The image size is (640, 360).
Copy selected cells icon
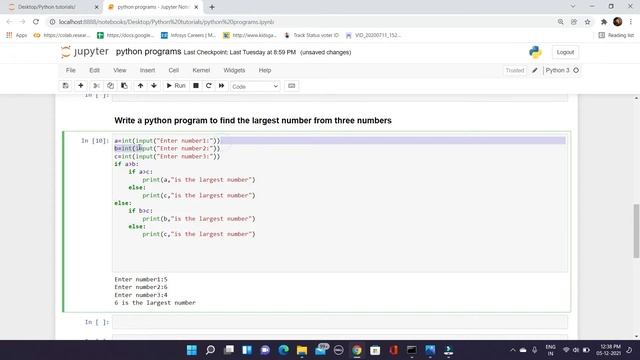point(110,86)
